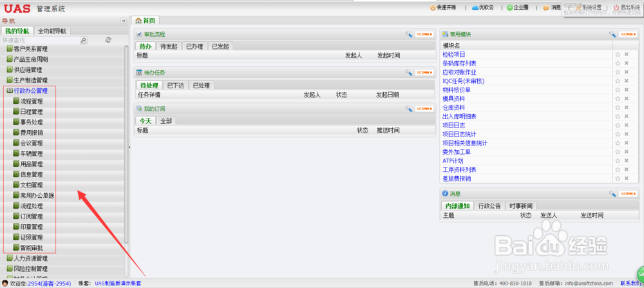Toggle the star for ATP计划
The image size is (644, 288).
point(618,160)
